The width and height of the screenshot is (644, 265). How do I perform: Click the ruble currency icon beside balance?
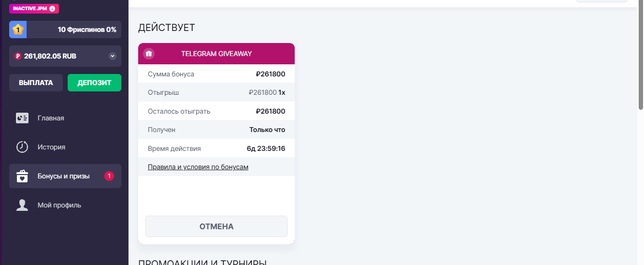click(18, 56)
